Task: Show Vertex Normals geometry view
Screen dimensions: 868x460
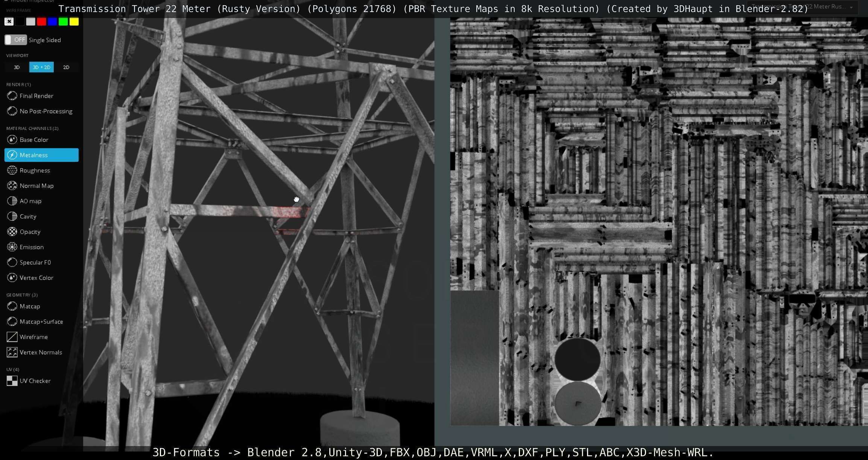Action: pyautogui.click(x=41, y=352)
